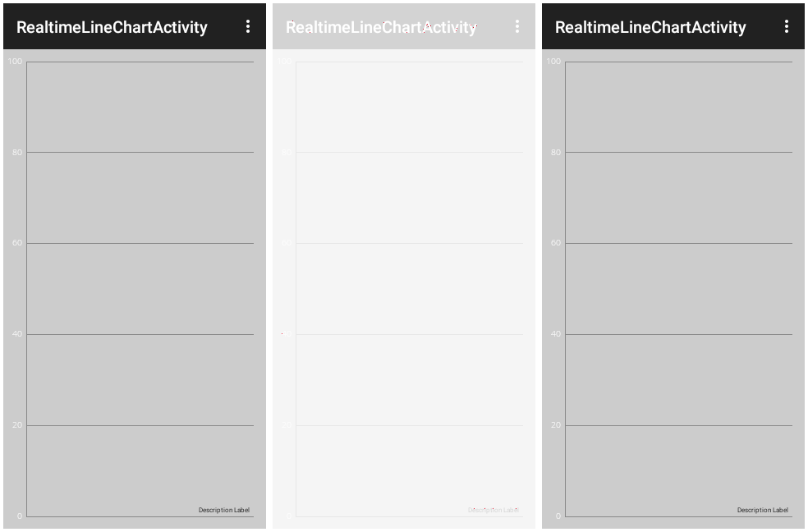The width and height of the screenshot is (808, 532).
Task: Click the 0 axis label in right chart
Action: pyautogui.click(x=558, y=516)
